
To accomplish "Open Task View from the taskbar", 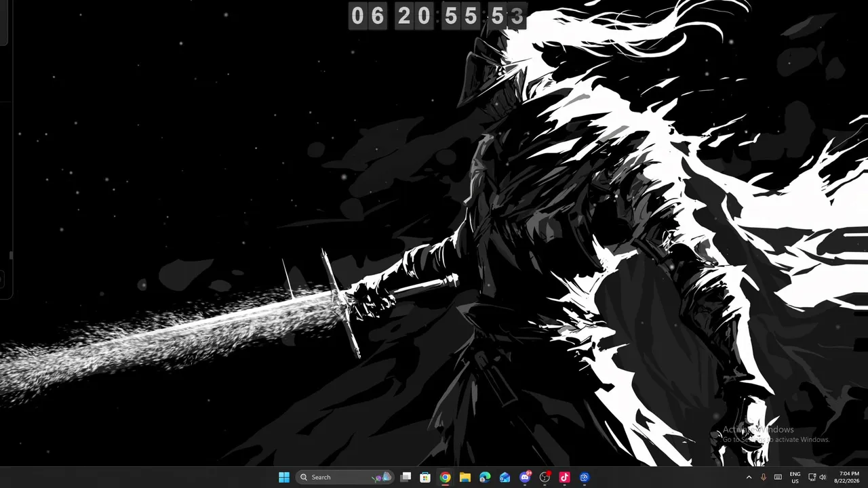I will [x=406, y=477].
